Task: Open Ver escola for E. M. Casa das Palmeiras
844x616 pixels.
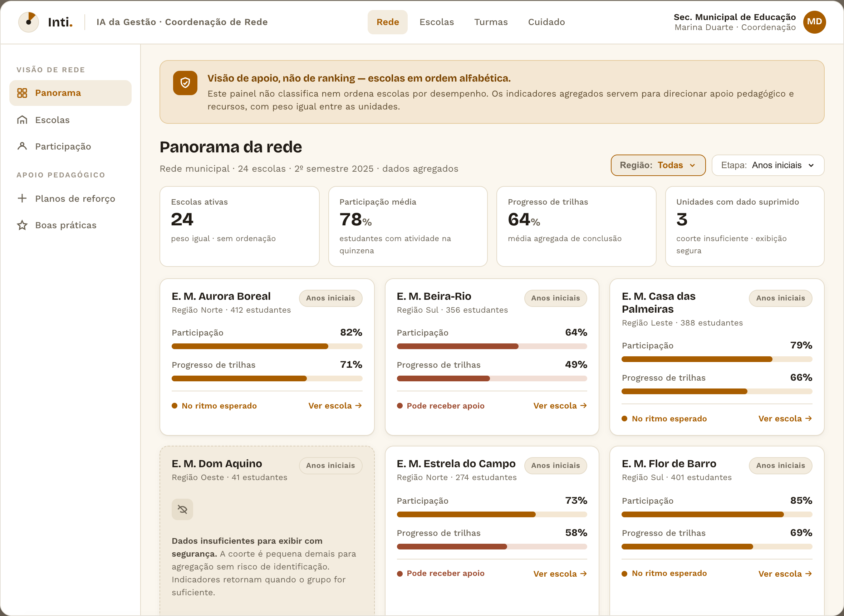Action: coord(785,419)
